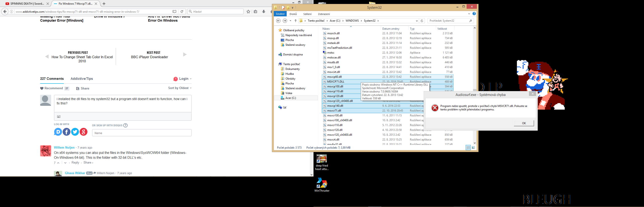644x207 pixels.
Task: Log in with Twitter icon
Action: tap(75, 132)
